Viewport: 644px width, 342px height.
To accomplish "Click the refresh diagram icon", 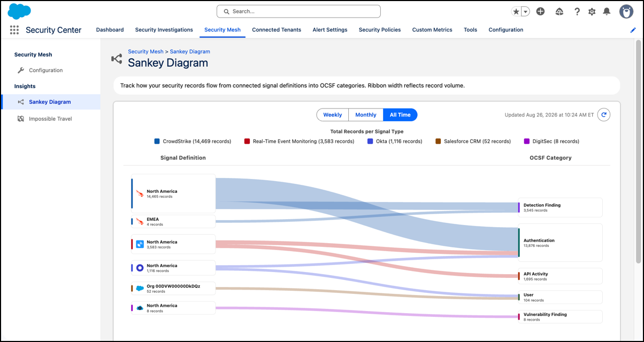I will coord(604,114).
